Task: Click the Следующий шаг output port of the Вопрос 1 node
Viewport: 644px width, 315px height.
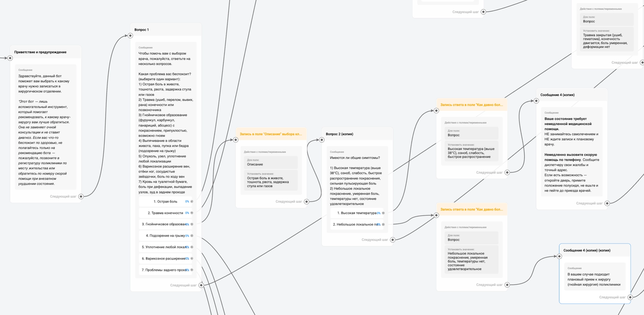Action: 201,285
